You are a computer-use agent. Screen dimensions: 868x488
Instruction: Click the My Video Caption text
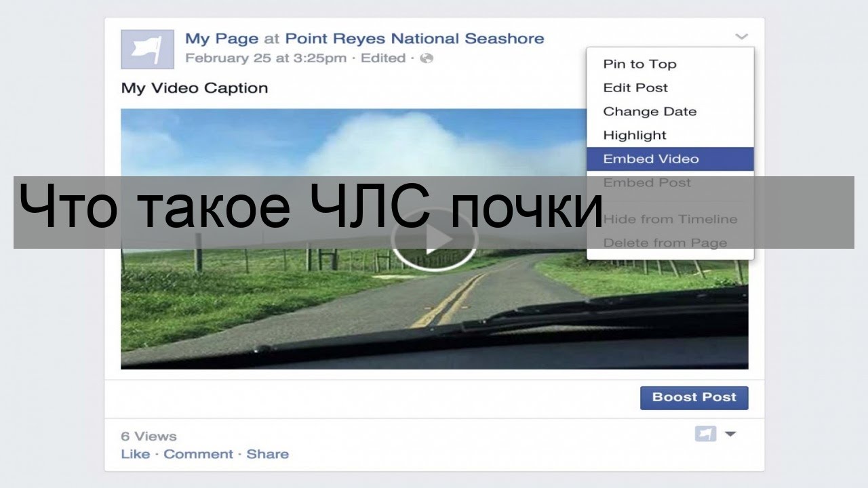click(x=195, y=88)
